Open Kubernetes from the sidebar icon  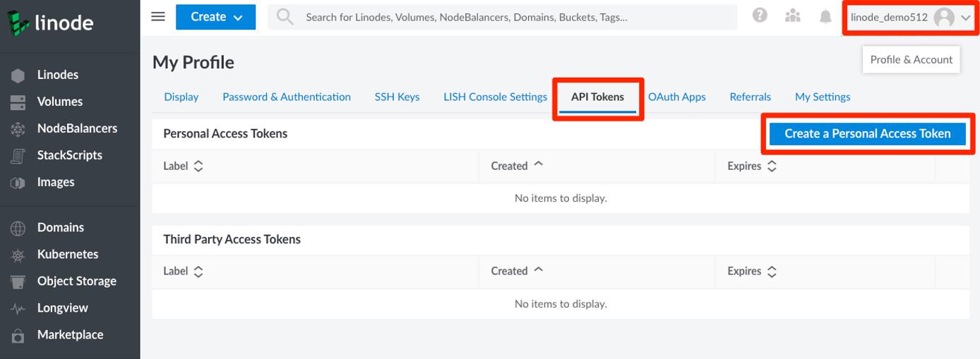tap(18, 255)
